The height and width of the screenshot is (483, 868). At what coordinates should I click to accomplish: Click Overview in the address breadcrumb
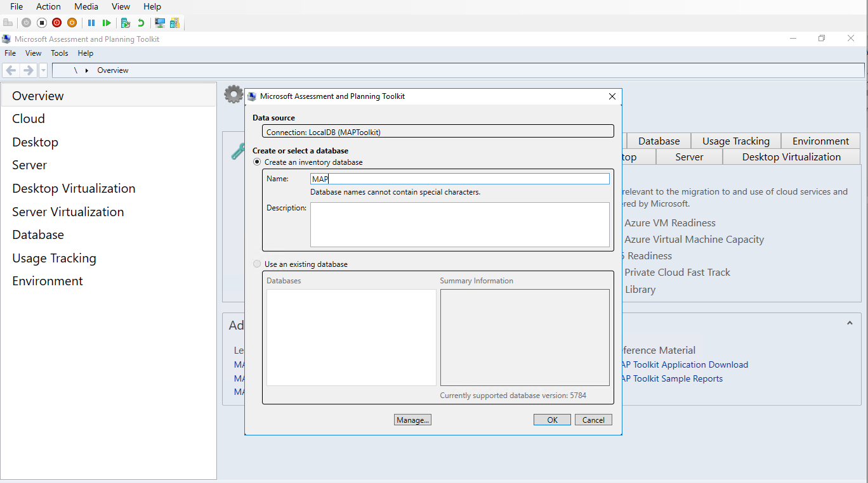pyautogui.click(x=113, y=70)
